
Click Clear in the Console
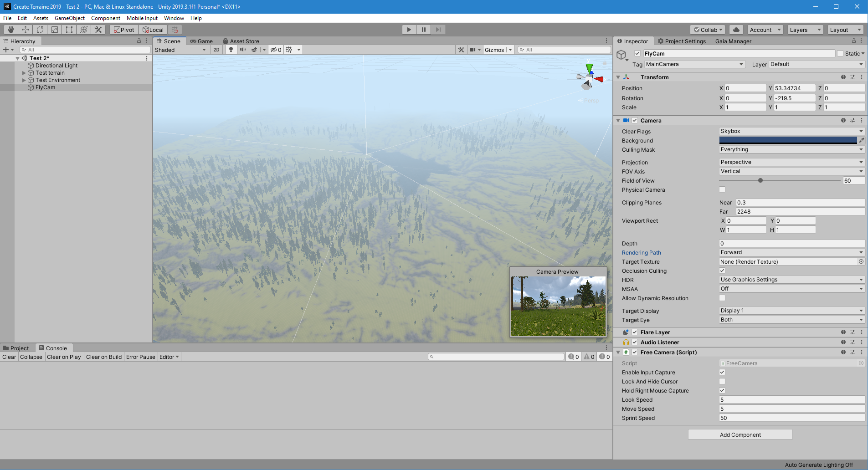pos(9,357)
